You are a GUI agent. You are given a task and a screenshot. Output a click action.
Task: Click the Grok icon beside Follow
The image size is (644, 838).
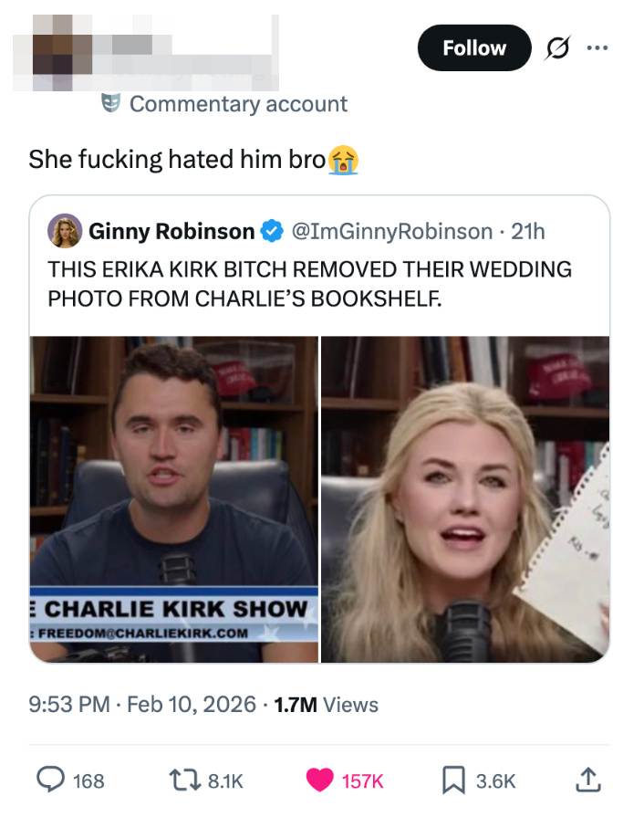pos(553,48)
